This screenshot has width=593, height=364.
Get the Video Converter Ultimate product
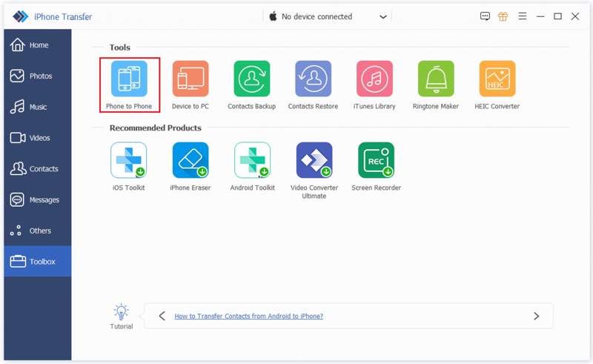pos(314,160)
